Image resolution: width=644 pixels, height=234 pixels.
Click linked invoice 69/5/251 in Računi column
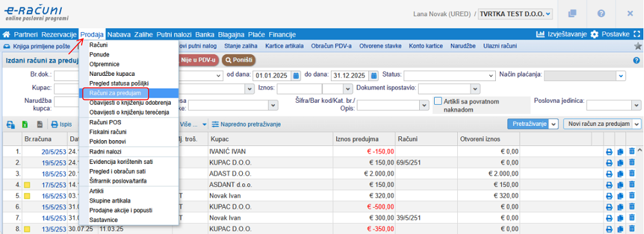409,163
